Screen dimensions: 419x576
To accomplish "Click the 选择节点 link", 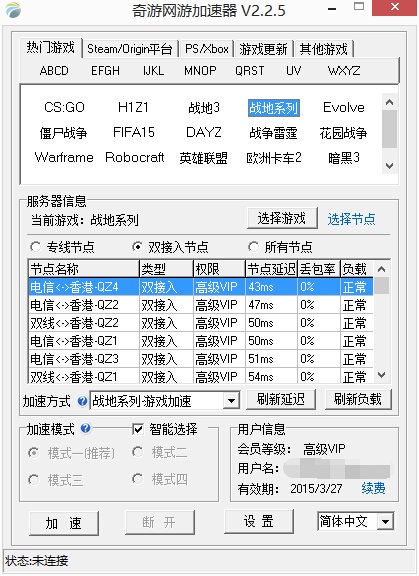I will click(x=351, y=219).
